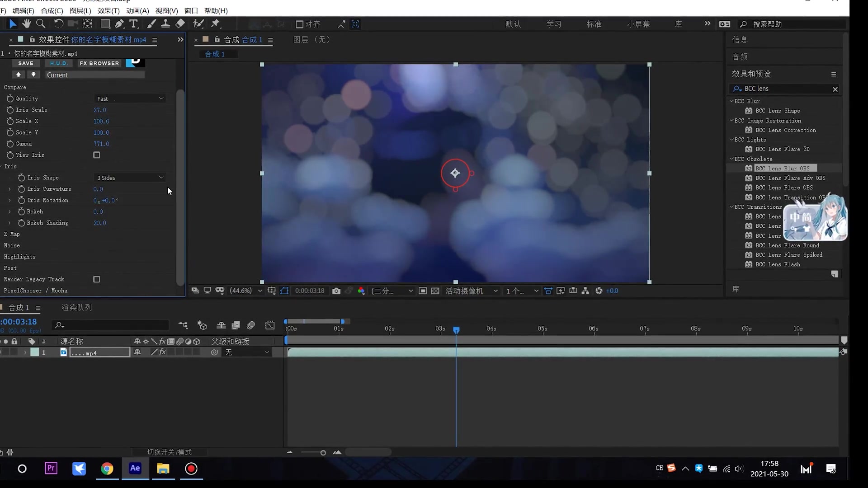Switch to the 标准 workspace

(594, 24)
